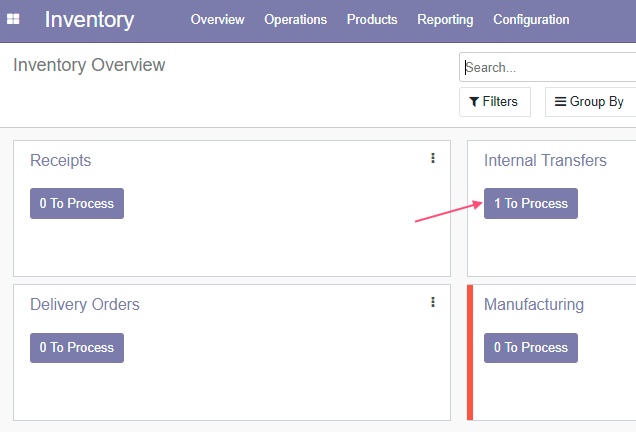The image size is (636, 432).
Task: Open the Receipts card kebab menu
Action: coord(433,158)
